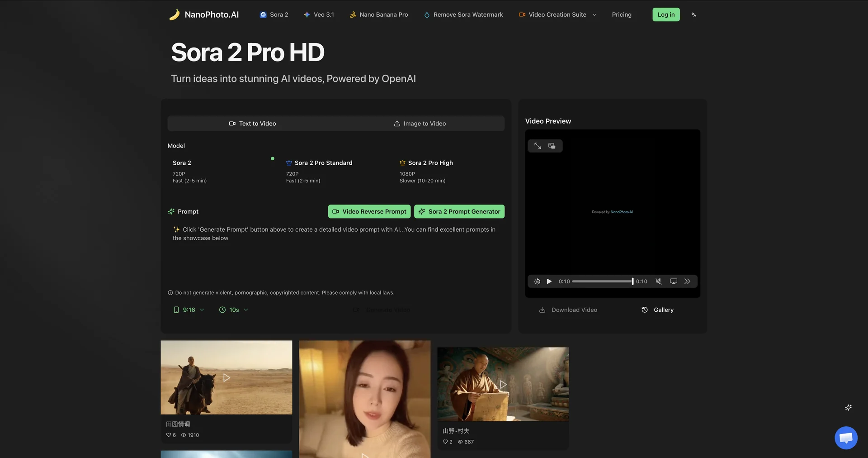This screenshot has height=458, width=868.
Task: Click the play icon on 山野·村夫 video
Action: [x=503, y=384]
